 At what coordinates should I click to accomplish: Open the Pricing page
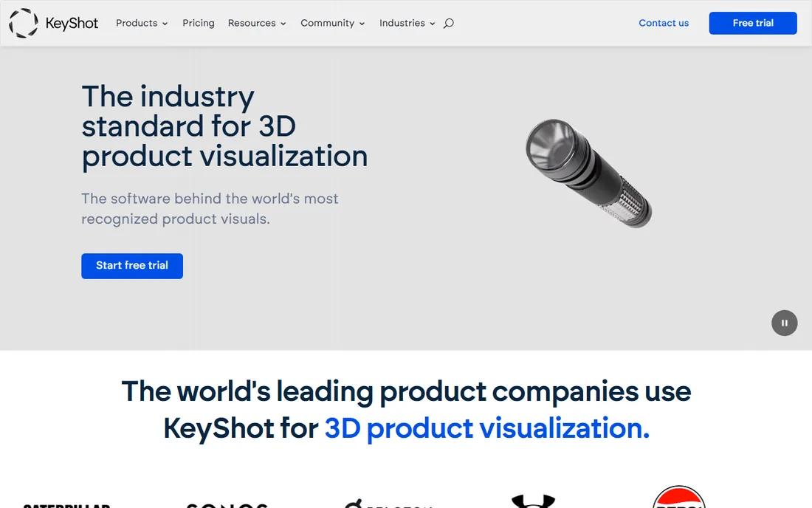coord(199,24)
